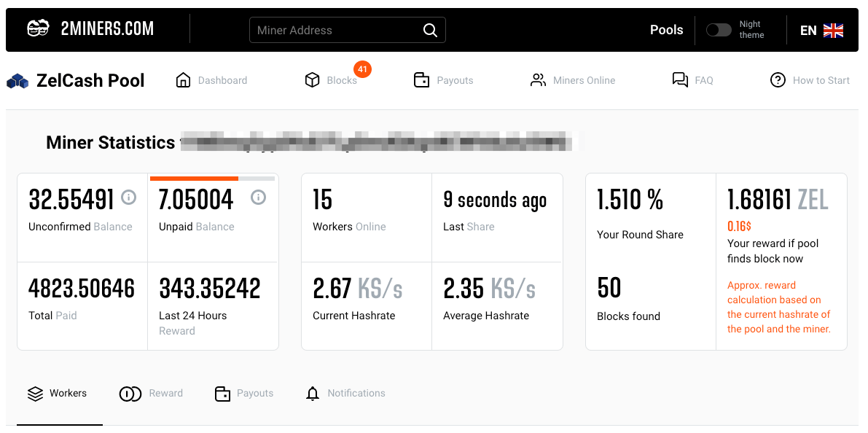Click the orange unpaid balance progress bar
Image resolution: width=868 pixels, height=433 pixels.
[x=194, y=178]
